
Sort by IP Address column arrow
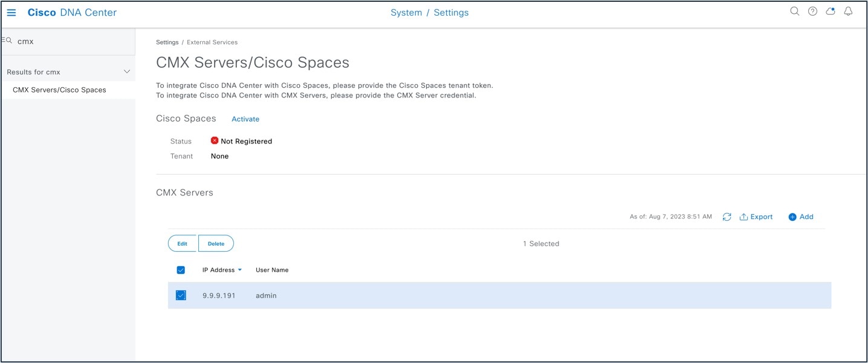pos(240,270)
